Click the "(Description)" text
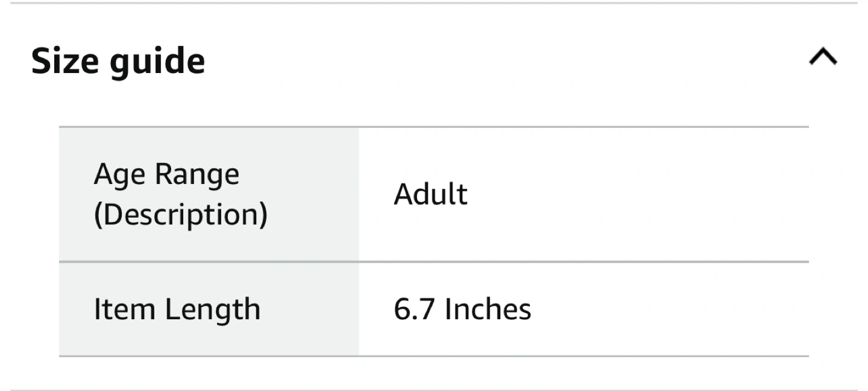 pos(180,215)
